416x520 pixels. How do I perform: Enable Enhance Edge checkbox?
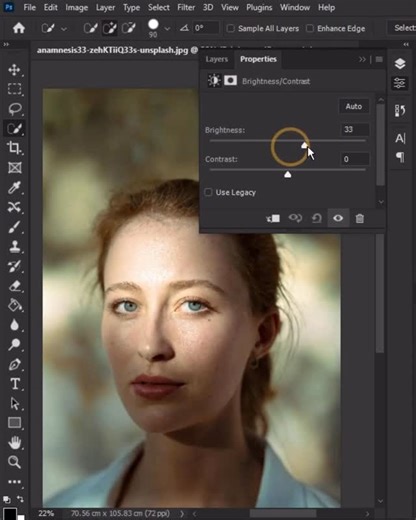tap(310, 28)
